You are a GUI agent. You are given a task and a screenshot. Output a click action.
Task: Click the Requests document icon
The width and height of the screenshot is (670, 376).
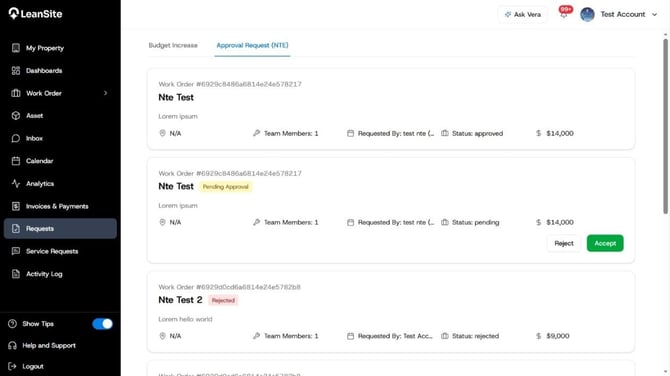(x=16, y=229)
